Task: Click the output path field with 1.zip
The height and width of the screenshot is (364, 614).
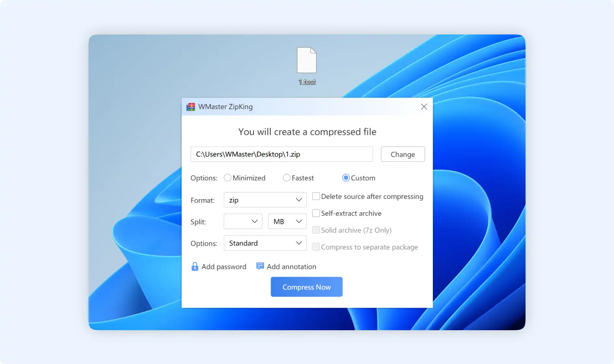Action: [282, 154]
